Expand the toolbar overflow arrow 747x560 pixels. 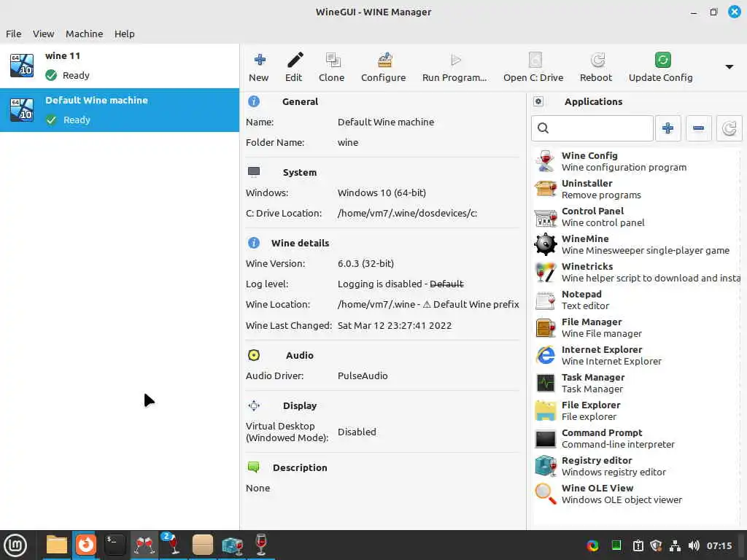point(729,67)
